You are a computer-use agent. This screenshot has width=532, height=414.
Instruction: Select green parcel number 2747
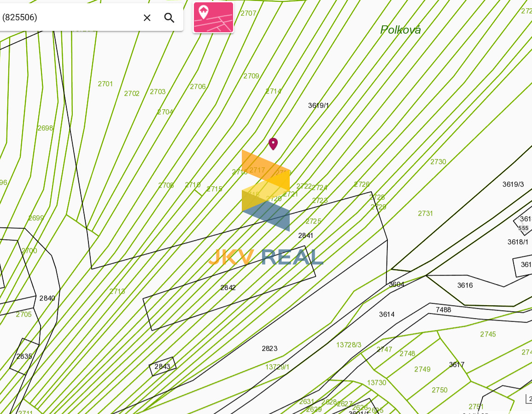385,349
